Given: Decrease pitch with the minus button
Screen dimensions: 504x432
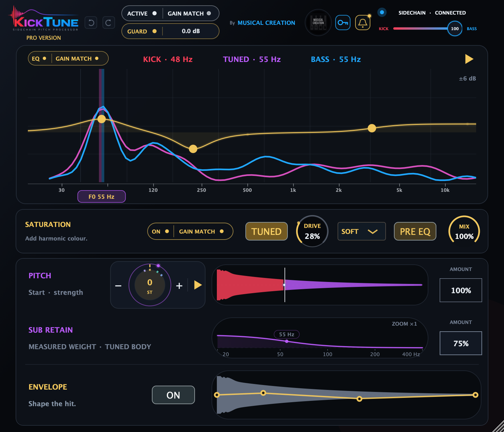Looking at the screenshot, I should [x=118, y=286].
